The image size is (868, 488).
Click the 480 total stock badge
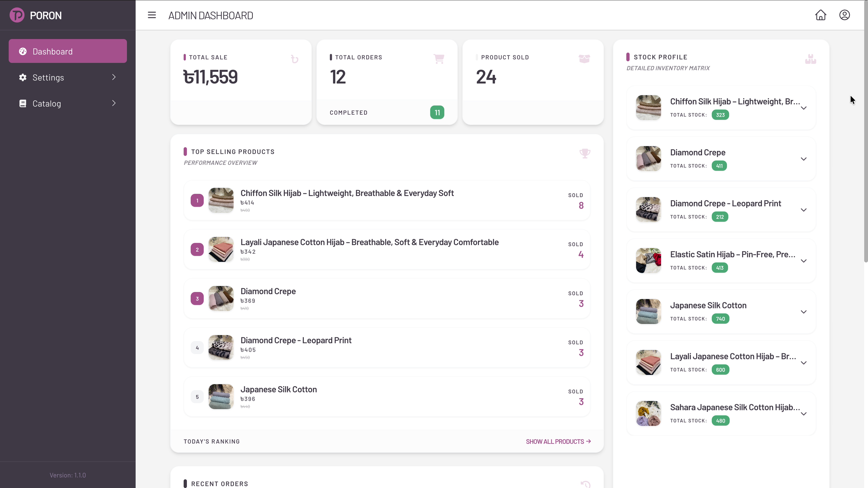tap(720, 421)
